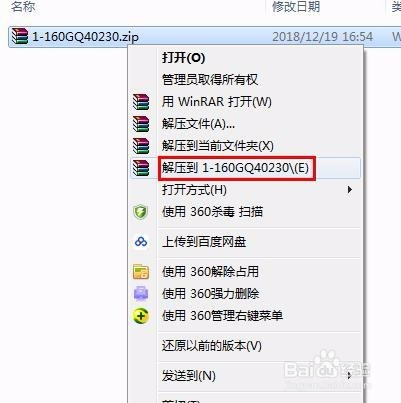
Task: Click WinRAR icon beside 解压文件(A)...
Action: coord(141,124)
